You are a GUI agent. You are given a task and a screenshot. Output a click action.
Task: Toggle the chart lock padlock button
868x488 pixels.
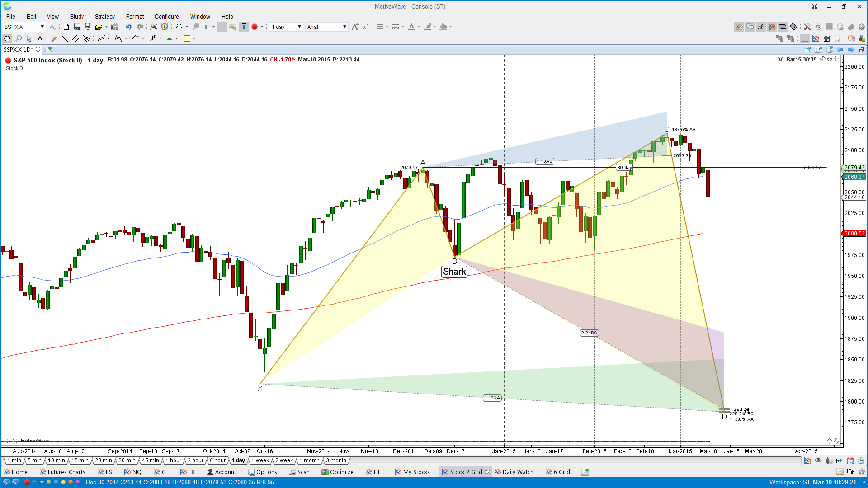click(772, 27)
